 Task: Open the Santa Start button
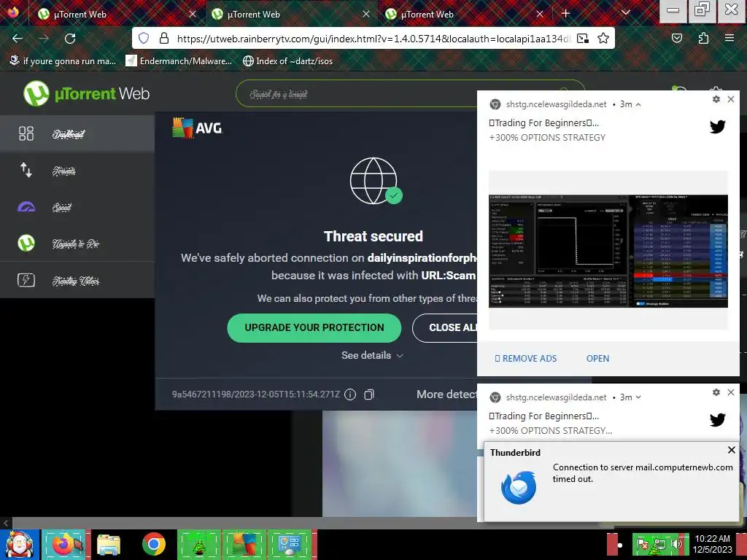19,544
